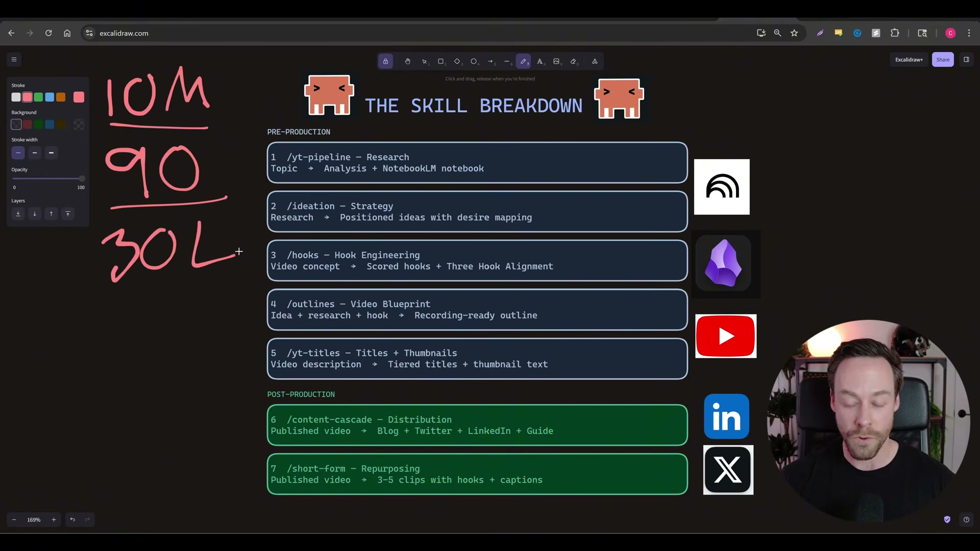The width and height of the screenshot is (980, 551).
Task: Open the browser home page
Action: [x=67, y=33]
